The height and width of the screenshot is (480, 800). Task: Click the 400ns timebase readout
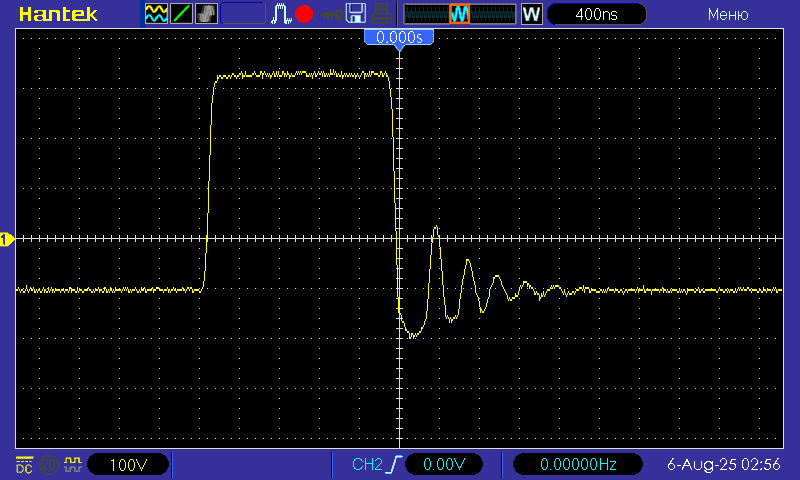[596, 14]
